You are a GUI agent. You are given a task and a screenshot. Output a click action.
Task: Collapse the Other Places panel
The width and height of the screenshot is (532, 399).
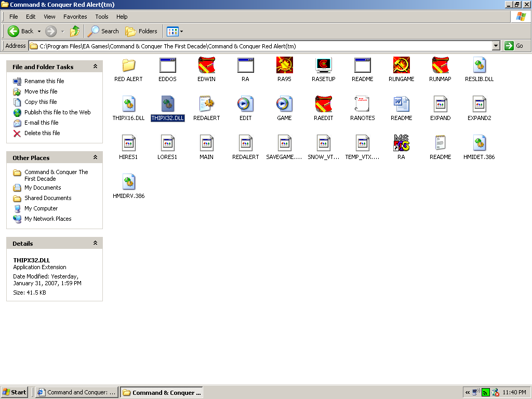(95, 157)
